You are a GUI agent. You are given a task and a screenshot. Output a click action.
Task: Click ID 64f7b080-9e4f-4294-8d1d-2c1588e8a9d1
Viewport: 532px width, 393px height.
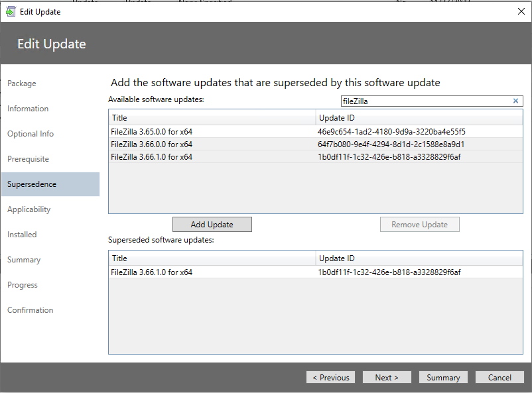(x=391, y=144)
